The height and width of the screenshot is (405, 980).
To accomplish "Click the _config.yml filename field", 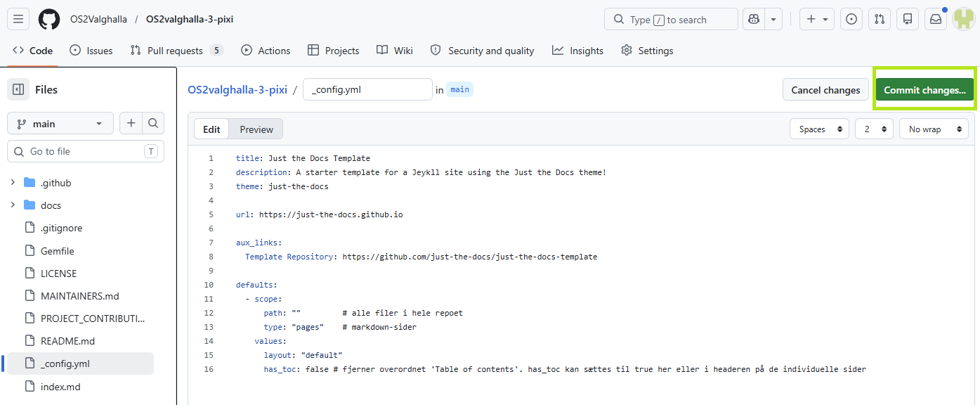I will click(367, 89).
